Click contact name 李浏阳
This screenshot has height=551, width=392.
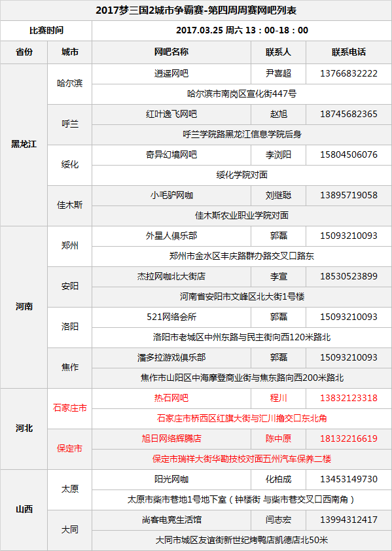(x=278, y=154)
